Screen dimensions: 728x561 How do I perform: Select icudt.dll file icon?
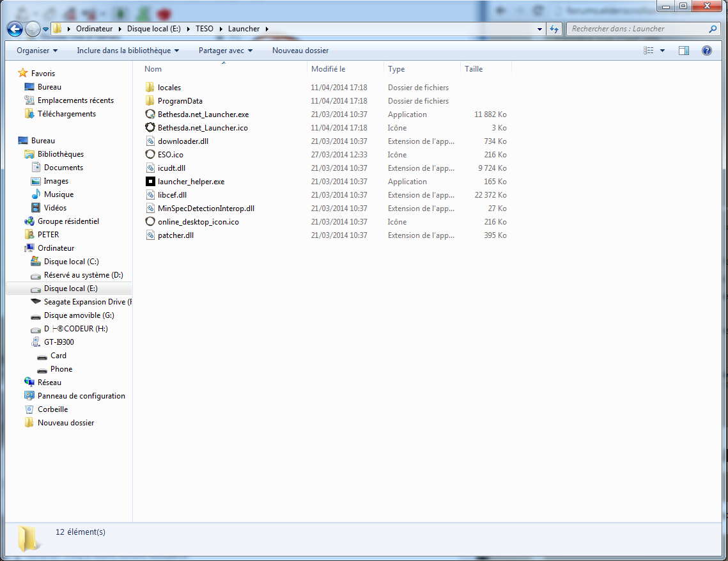150,168
